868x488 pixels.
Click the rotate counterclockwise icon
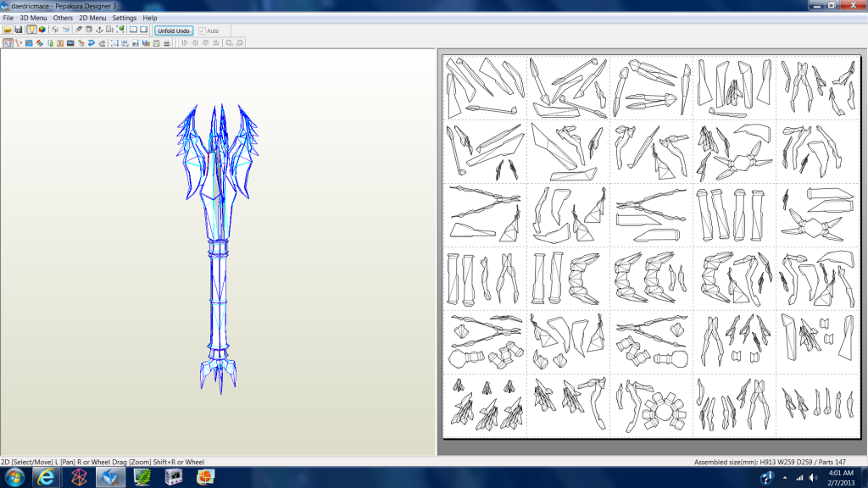pos(229,43)
